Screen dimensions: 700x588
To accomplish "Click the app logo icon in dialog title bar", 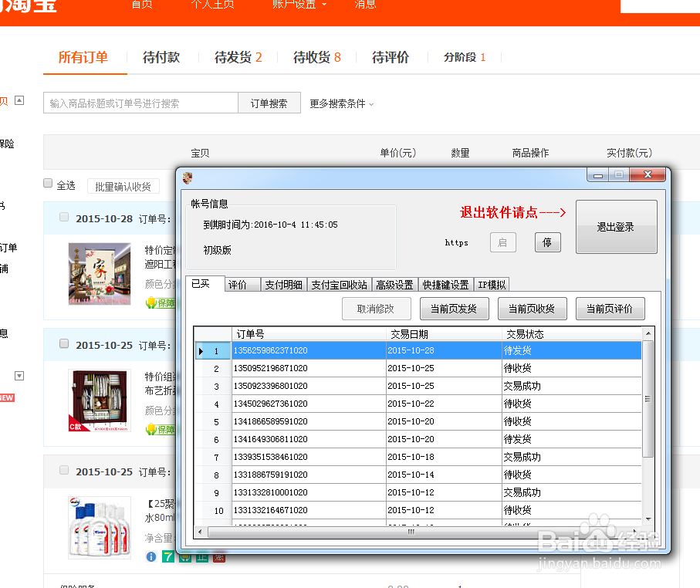I will (x=188, y=178).
